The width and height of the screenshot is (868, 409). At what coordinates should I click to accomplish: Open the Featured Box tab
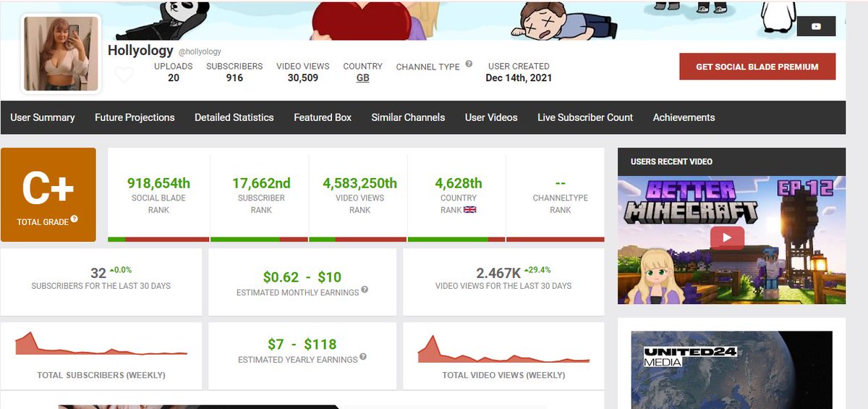coord(323,117)
